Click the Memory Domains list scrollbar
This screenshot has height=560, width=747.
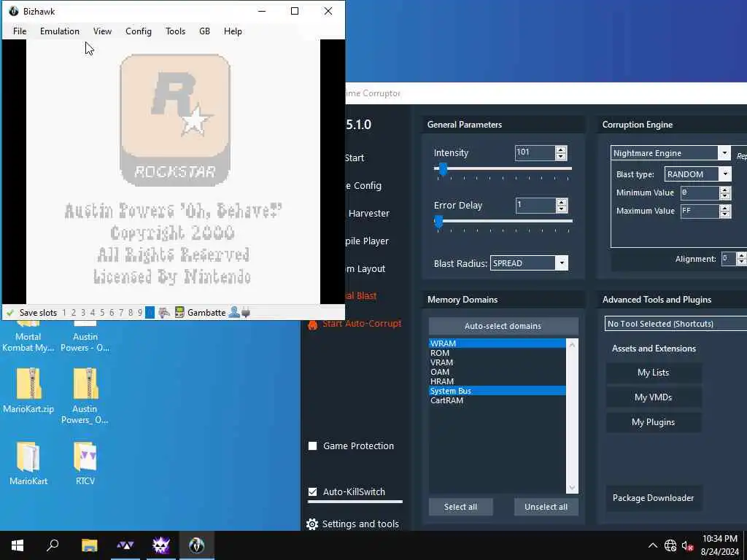pyautogui.click(x=572, y=416)
